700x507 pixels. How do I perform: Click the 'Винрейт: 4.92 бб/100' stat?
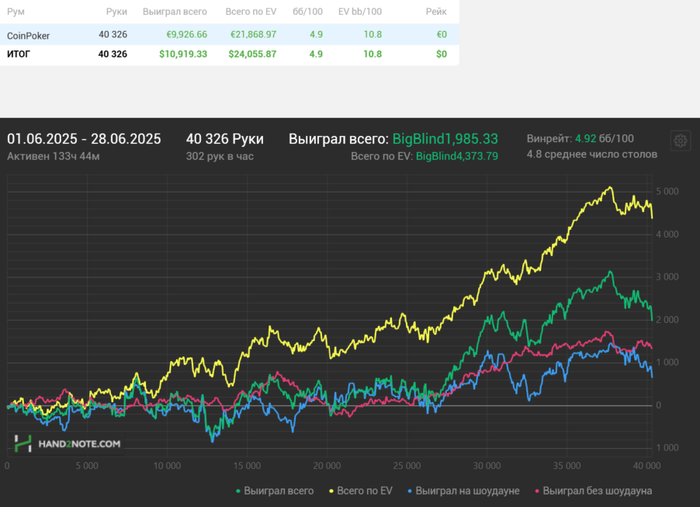pyautogui.click(x=580, y=138)
